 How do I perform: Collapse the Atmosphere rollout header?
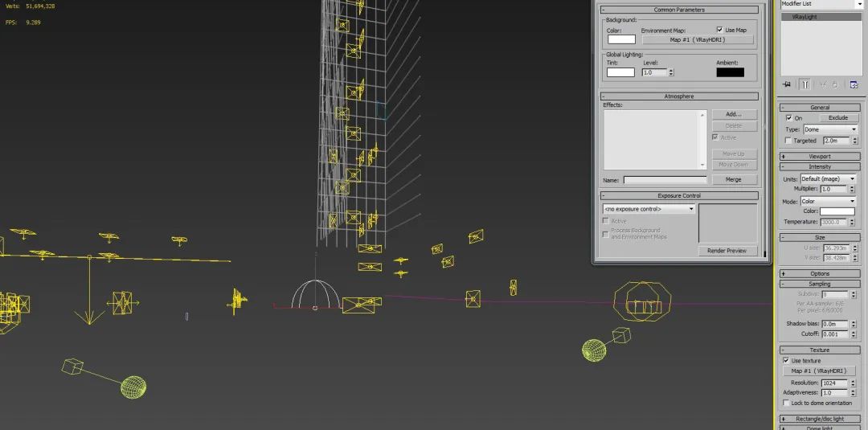(679, 96)
